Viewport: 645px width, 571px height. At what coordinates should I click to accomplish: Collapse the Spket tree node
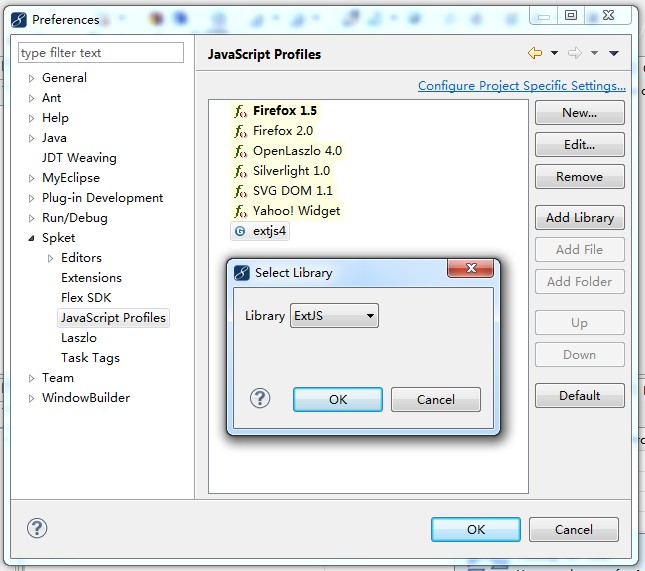31,238
